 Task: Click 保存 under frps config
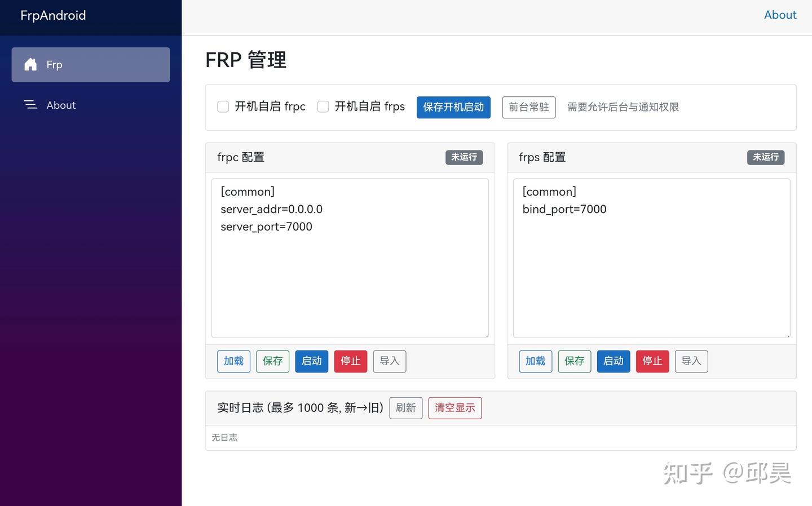(x=575, y=361)
